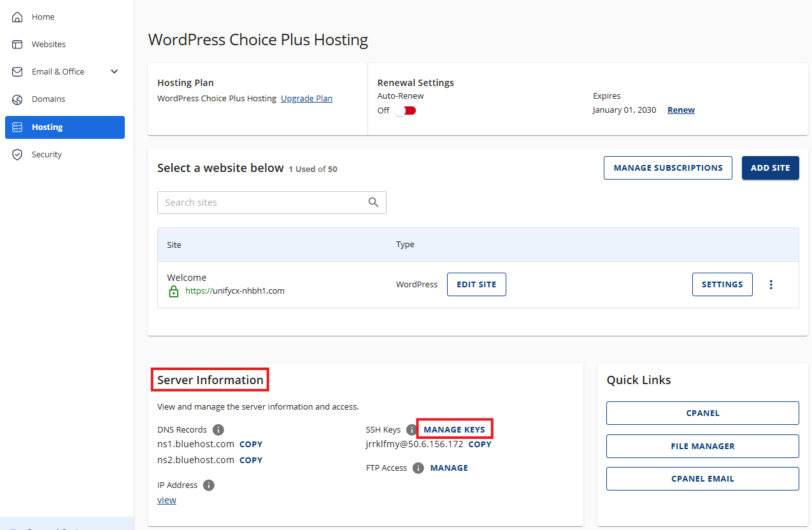Open the three-dot menu beside Settings
812x530 pixels.
click(771, 284)
